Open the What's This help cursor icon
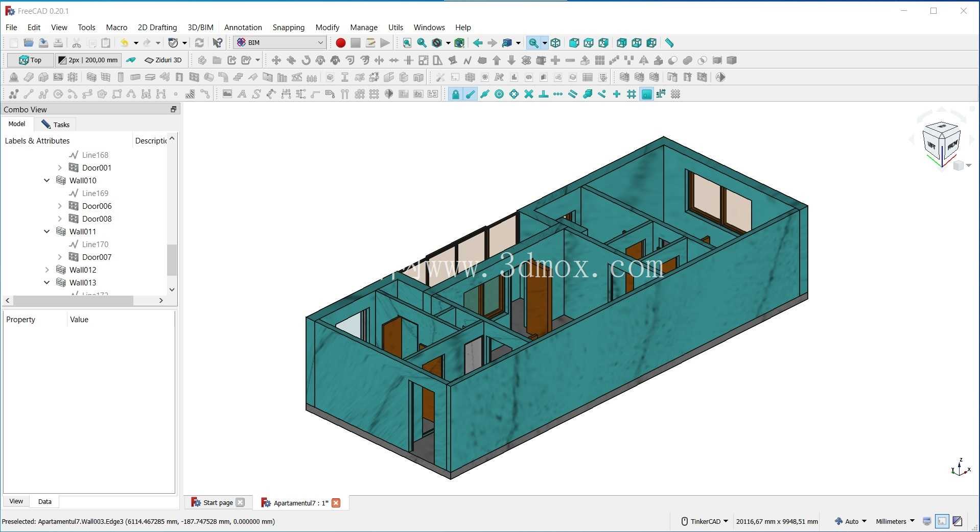 point(218,43)
